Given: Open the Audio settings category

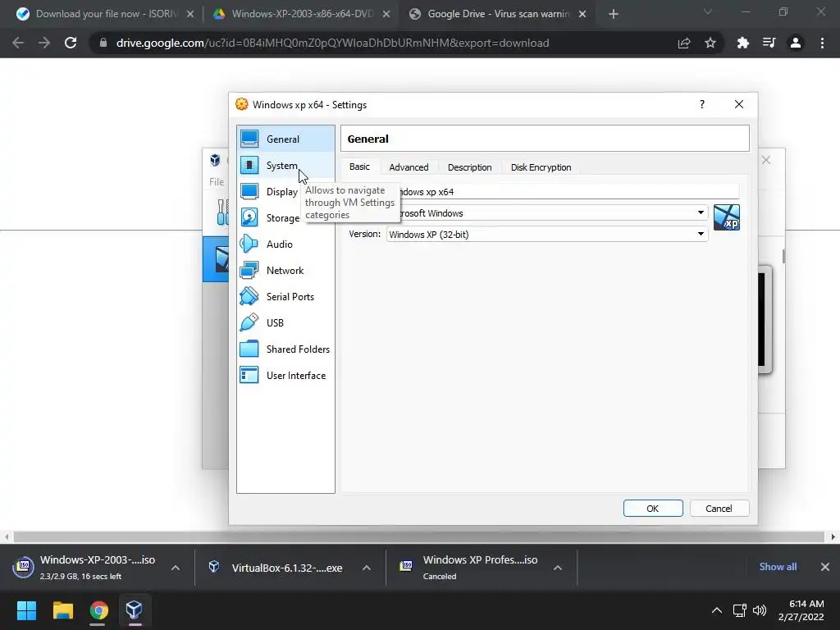Looking at the screenshot, I should point(285,244).
